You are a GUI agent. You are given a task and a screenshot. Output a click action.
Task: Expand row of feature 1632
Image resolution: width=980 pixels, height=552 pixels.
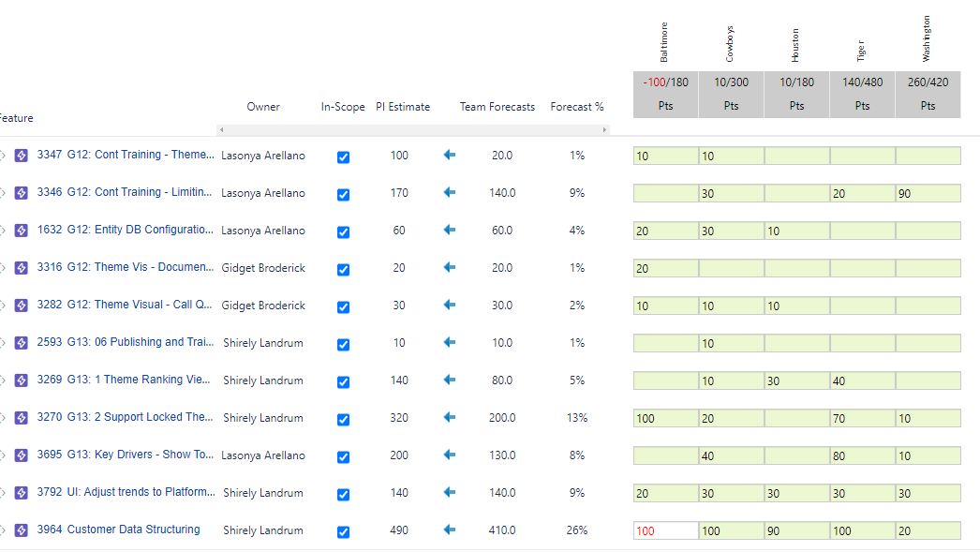[3, 230]
